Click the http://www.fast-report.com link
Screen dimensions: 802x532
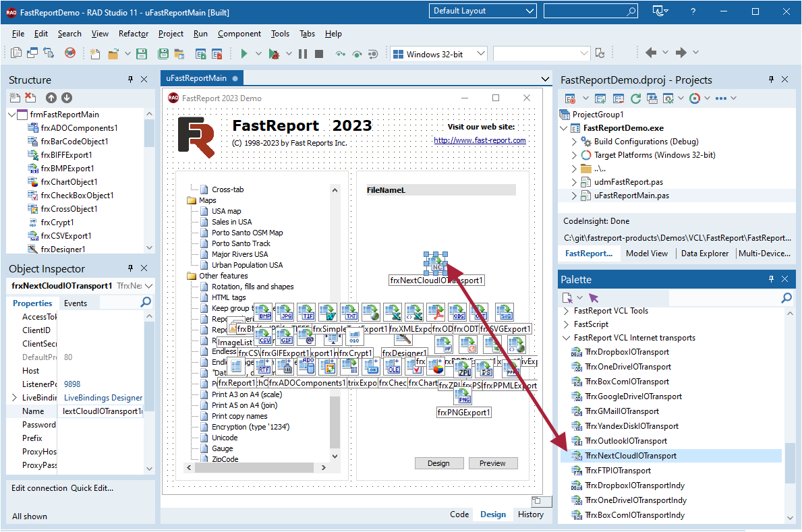tap(480, 140)
